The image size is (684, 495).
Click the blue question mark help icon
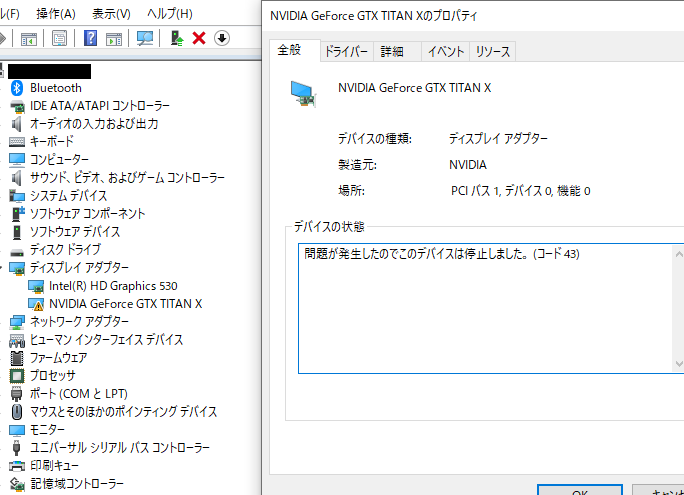coord(91,38)
